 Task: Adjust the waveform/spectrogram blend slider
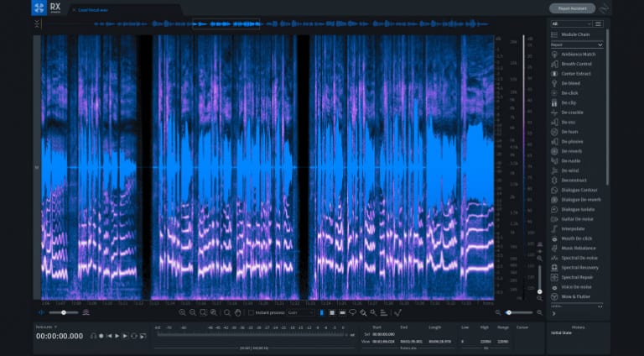coord(63,312)
